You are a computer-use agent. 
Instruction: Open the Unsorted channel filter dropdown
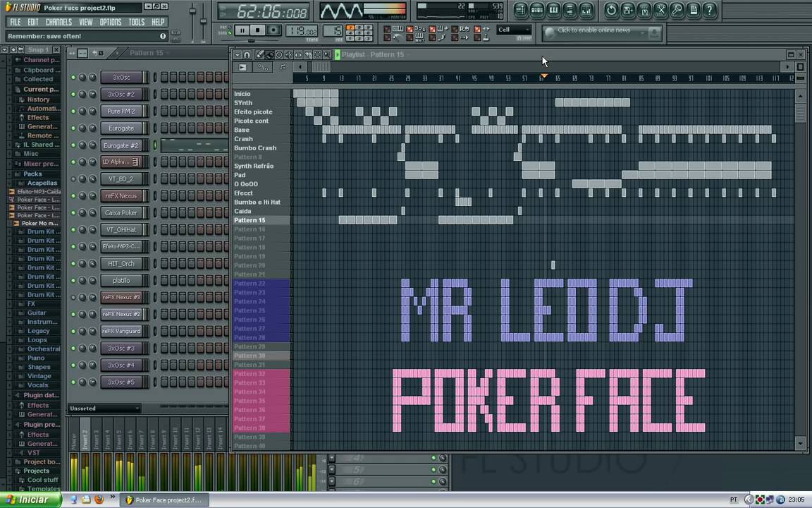point(104,409)
